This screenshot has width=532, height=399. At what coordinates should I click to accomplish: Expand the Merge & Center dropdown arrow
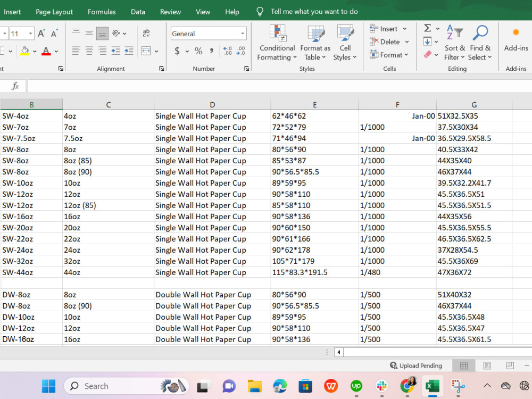156,51
